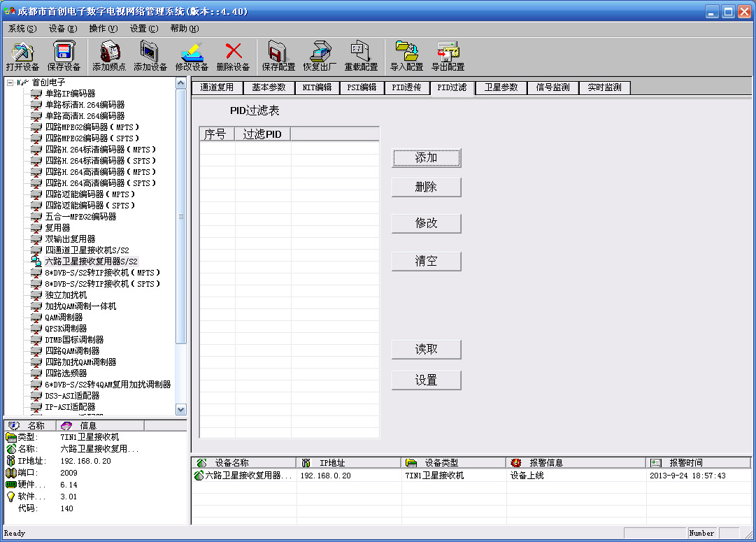
Task: Click the 设置 button in PID filter panel
Action: point(426,380)
